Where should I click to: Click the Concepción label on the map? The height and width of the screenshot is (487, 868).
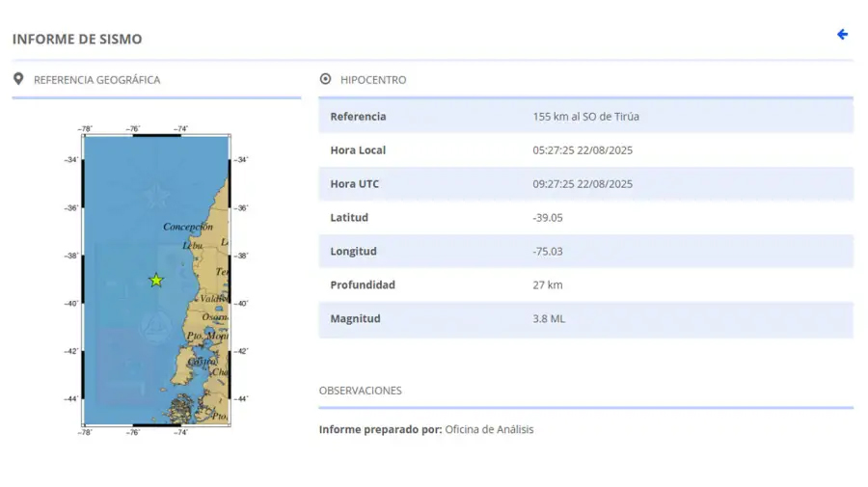(x=187, y=227)
